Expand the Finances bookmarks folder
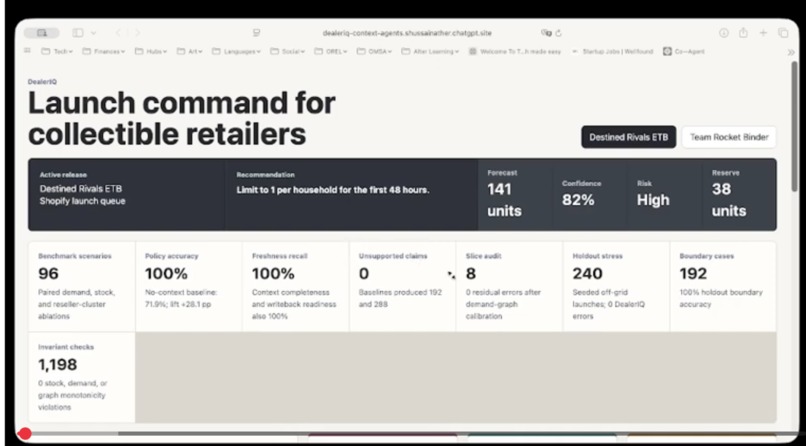806x446 pixels. (x=104, y=51)
